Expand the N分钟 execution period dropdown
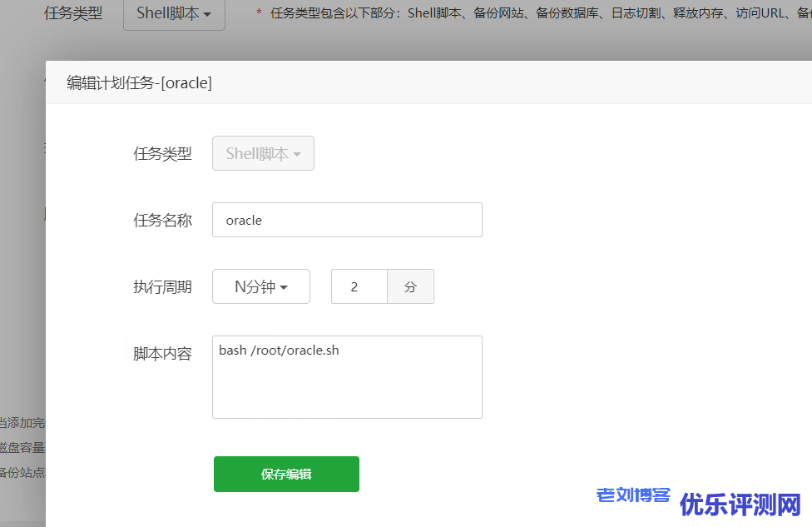812x527 pixels. pyautogui.click(x=261, y=286)
